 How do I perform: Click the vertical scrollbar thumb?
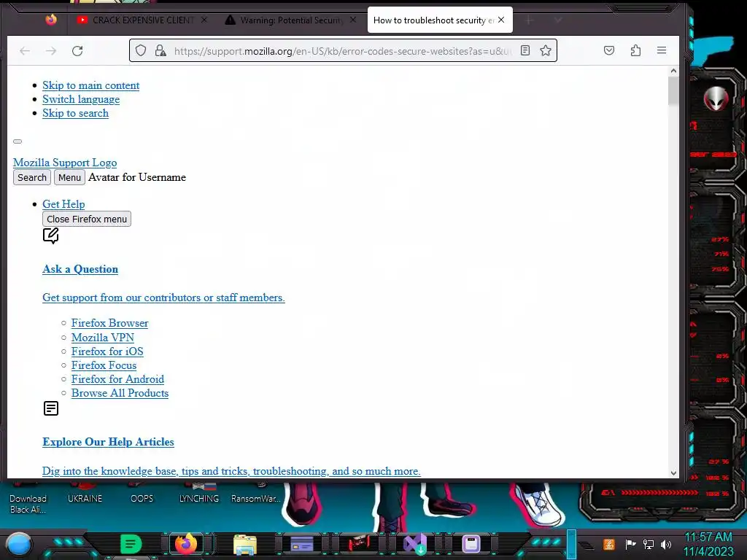click(x=673, y=90)
